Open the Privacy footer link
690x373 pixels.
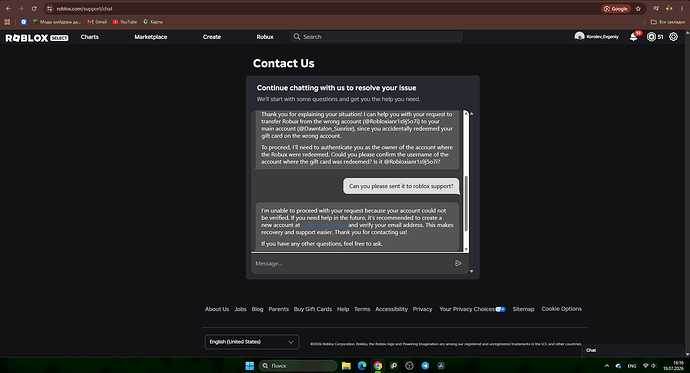click(422, 309)
